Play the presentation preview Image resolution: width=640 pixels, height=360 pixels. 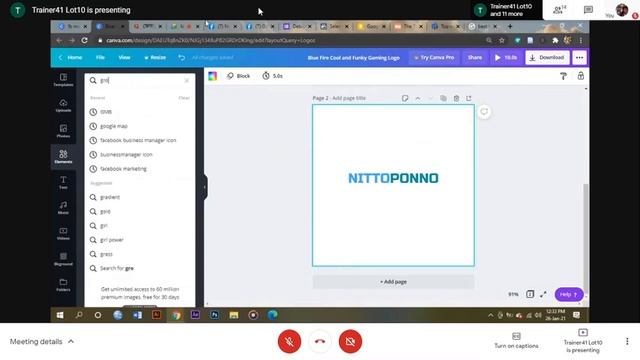[x=506, y=58]
